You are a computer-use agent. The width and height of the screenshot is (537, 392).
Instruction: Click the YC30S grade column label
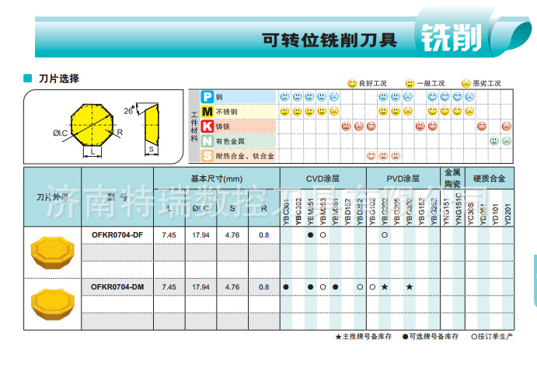pyautogui.click(x=471, y=213)
